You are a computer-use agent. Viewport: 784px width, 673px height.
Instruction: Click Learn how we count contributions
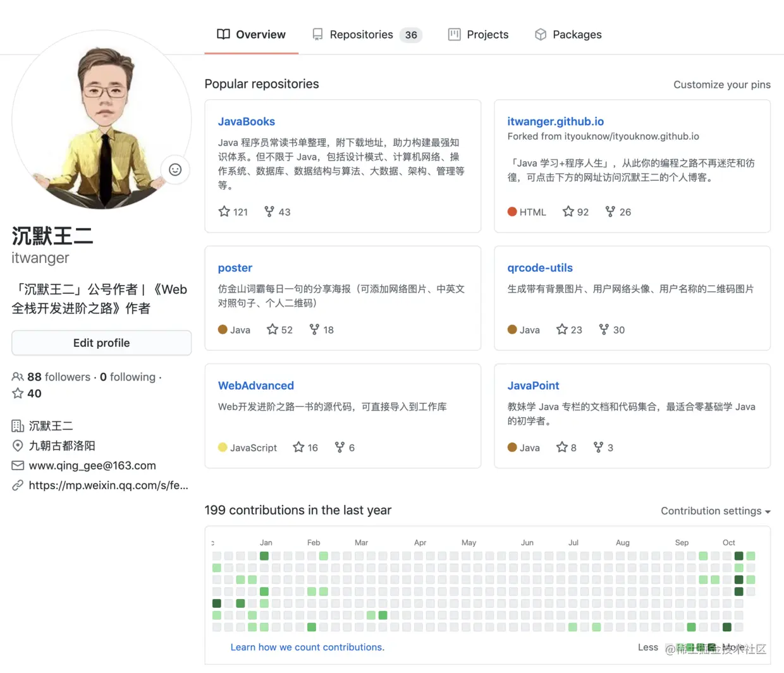[307, 647]
